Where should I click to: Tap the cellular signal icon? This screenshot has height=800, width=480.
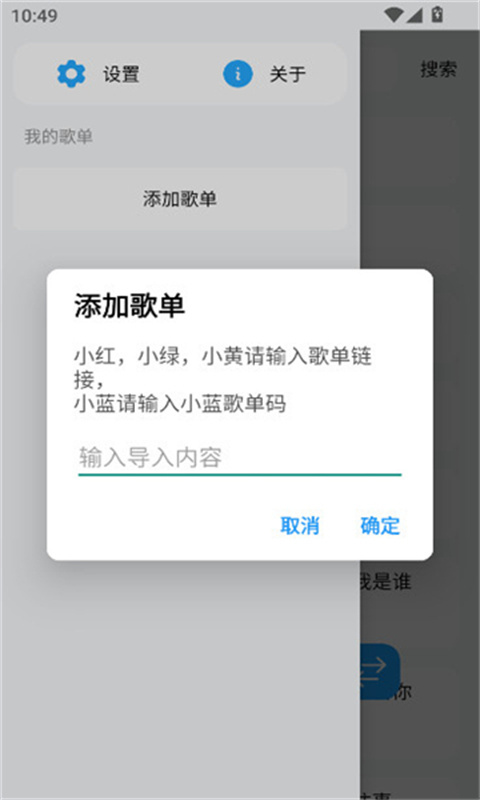[x=414, y=15]
